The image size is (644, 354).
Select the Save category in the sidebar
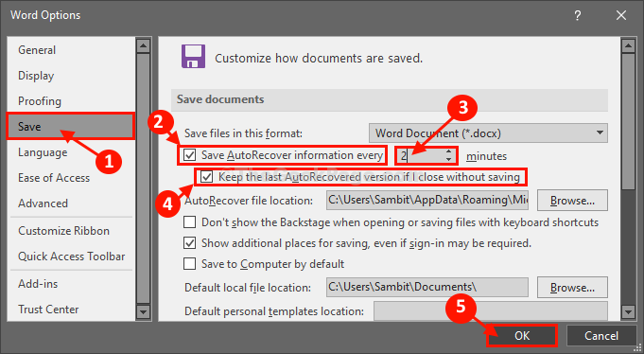click(71, 126)
